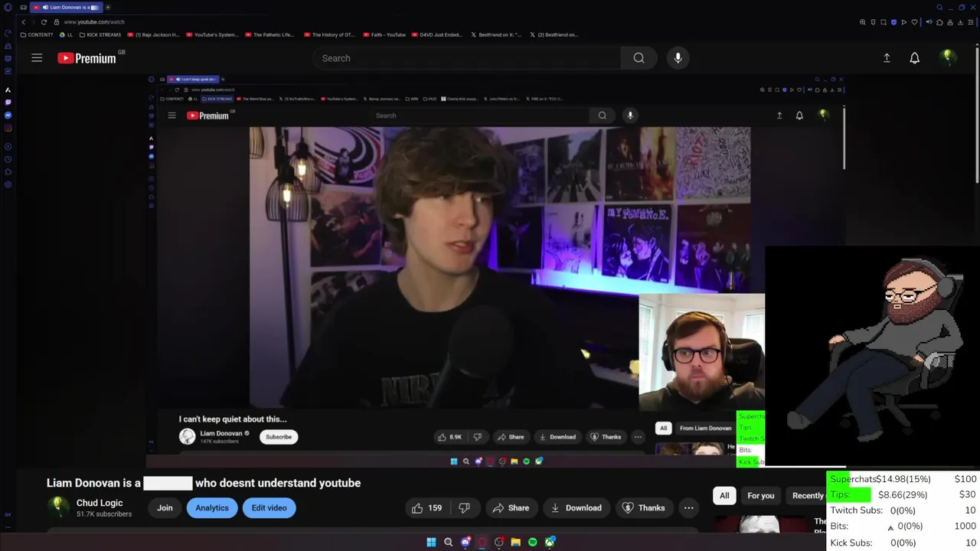Click the pinboards pin icon
980x551 pixels.
click(873, 22)
